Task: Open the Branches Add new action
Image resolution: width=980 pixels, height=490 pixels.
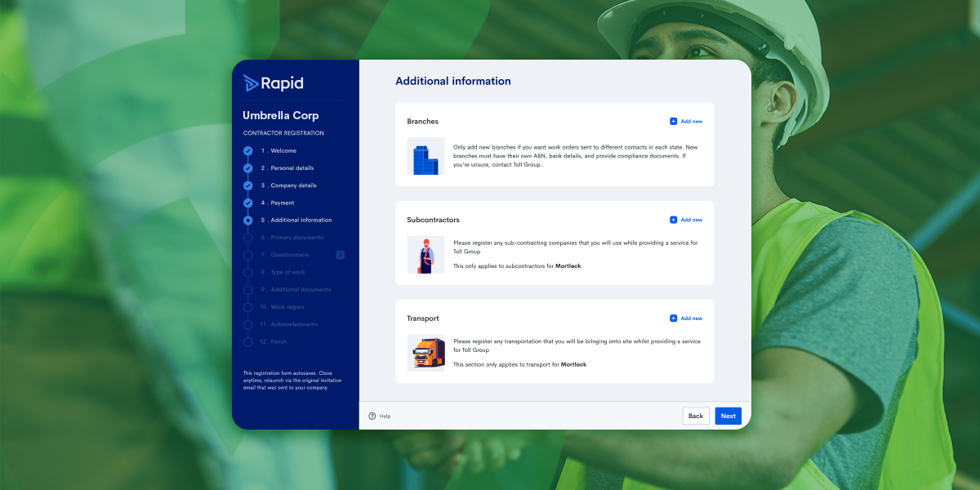Action: point(686,121)
